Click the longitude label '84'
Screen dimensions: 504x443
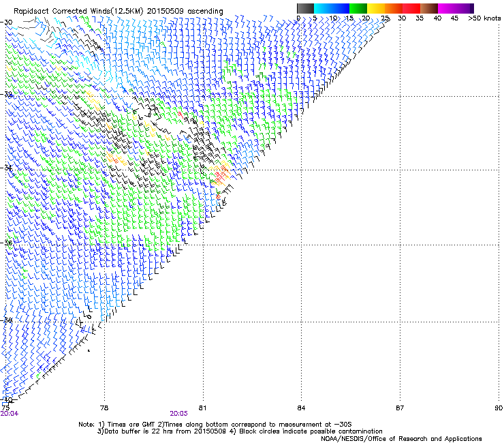(301, 408)
